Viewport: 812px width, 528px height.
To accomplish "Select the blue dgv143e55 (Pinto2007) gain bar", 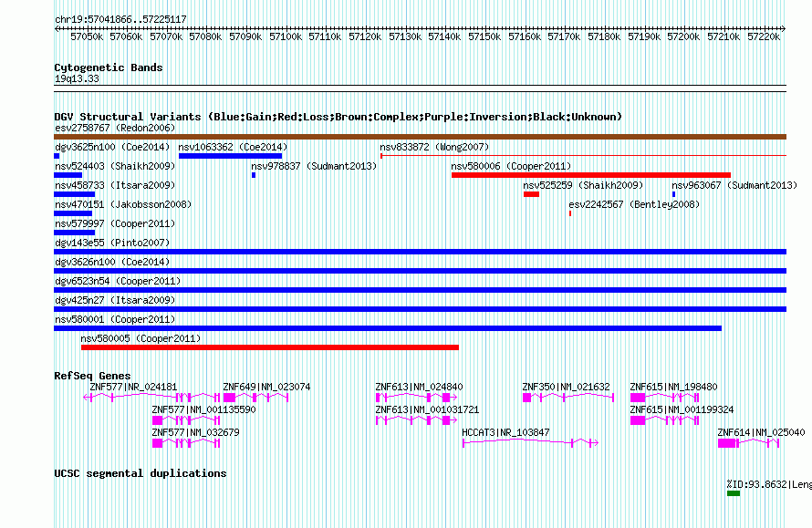I will coord(420,252).
